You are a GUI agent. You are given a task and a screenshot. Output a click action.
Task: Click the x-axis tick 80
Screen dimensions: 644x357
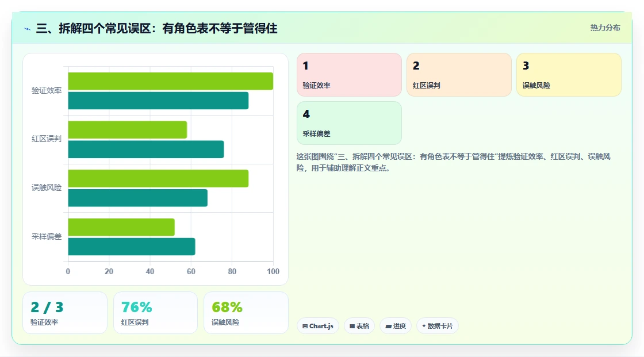pos(232,271)
